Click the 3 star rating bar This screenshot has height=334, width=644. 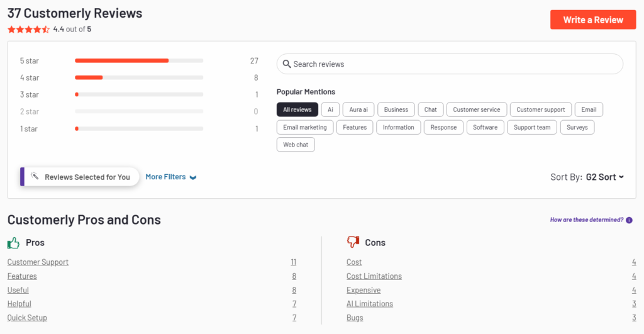coord(139,94)
